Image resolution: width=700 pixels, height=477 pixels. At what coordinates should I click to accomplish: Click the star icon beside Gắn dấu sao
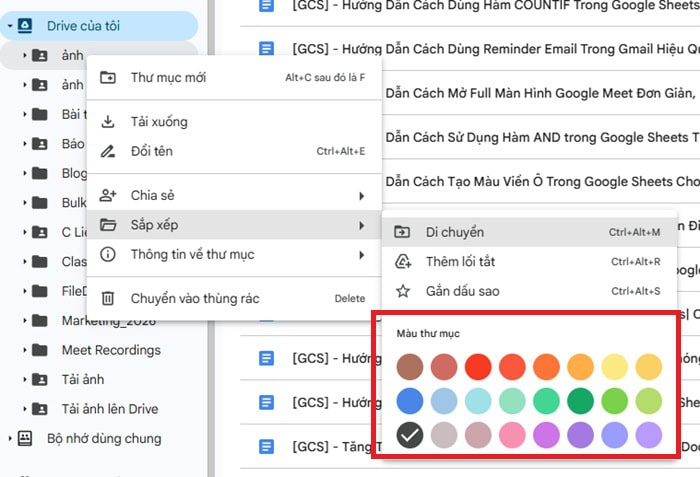403,291
